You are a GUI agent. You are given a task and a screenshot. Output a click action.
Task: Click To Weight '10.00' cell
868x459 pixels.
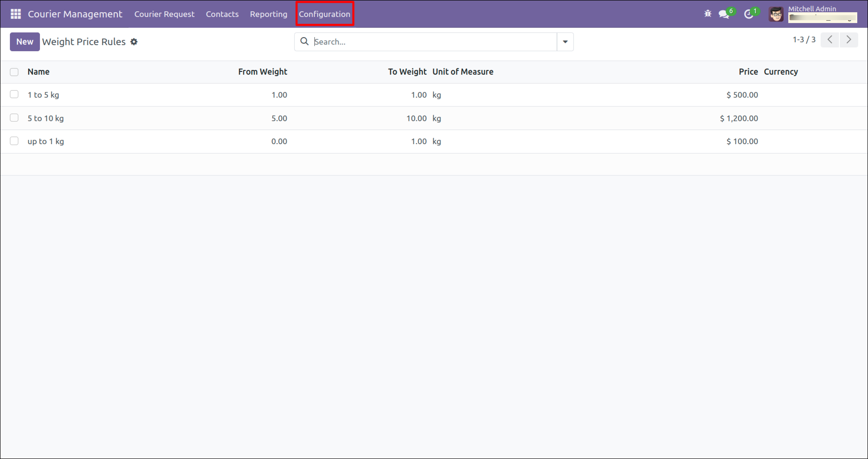click(x=417, y=118)
